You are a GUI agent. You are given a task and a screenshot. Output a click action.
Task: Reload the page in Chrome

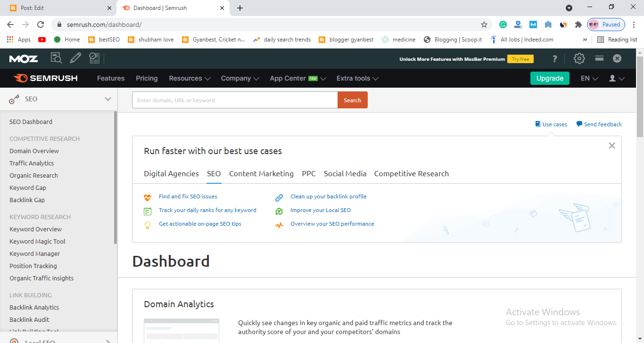pyautogui.click(x=41, y=24)
